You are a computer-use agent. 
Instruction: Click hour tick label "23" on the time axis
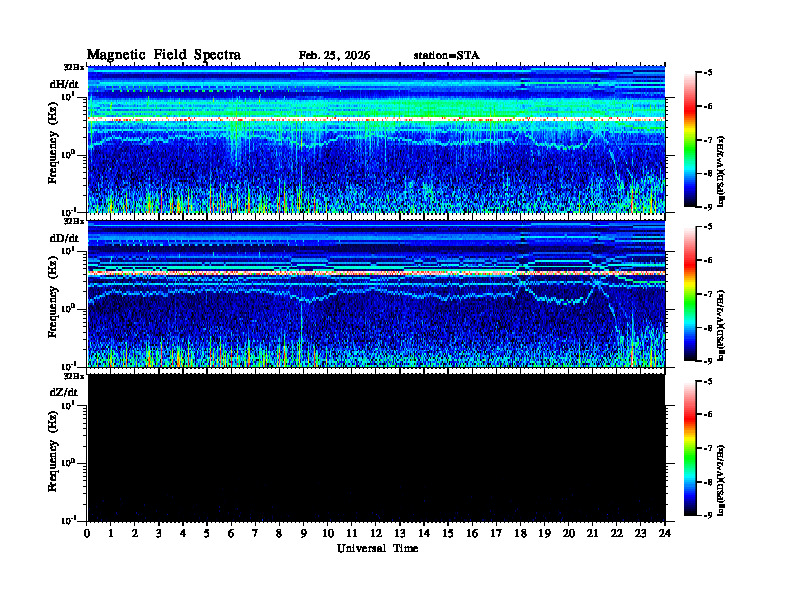640,533
